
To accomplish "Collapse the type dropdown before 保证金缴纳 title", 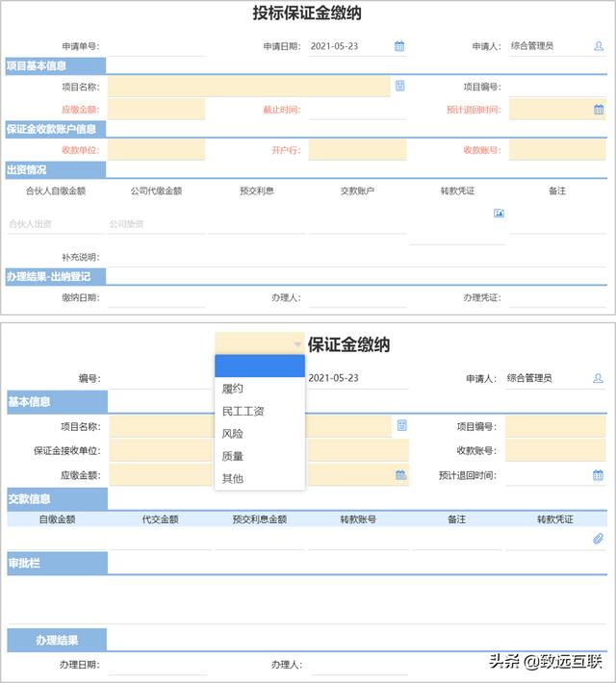I will coord(296,343).
